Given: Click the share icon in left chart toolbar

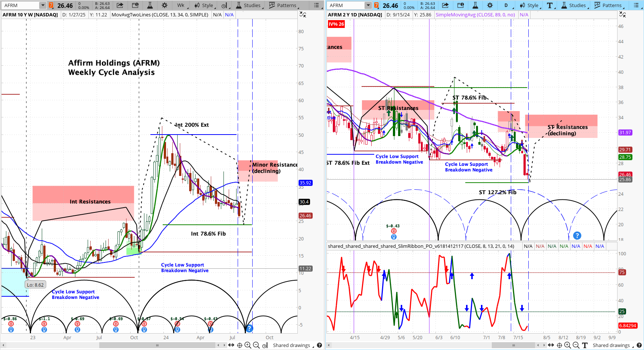Looking at the screenshot, I should point(120,5).
